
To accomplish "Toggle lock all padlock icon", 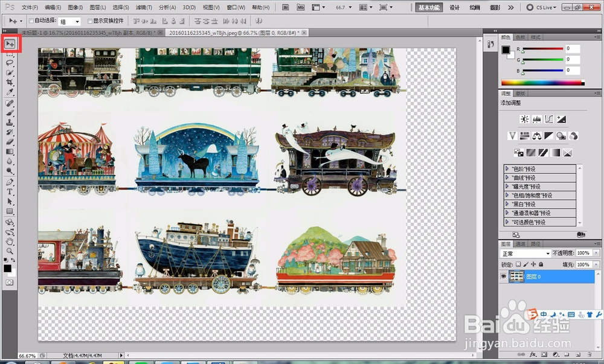I will tap(541, 264).
